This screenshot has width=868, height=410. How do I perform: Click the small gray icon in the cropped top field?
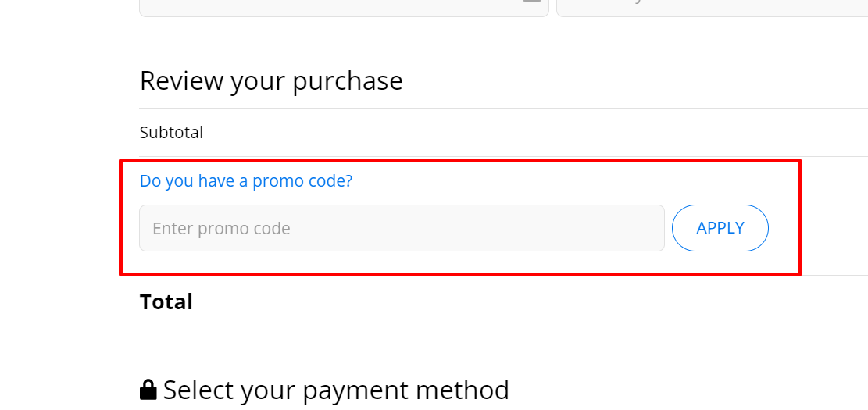pos(531,2)
